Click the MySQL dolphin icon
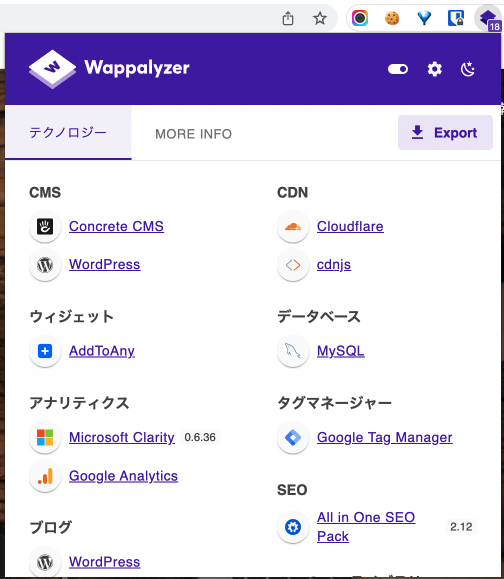 click(x=293, y=351)
